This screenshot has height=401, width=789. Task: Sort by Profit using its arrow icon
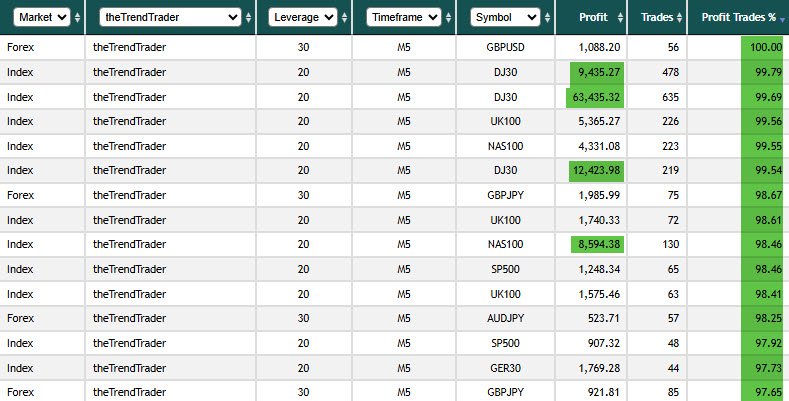tap(620, 18)
